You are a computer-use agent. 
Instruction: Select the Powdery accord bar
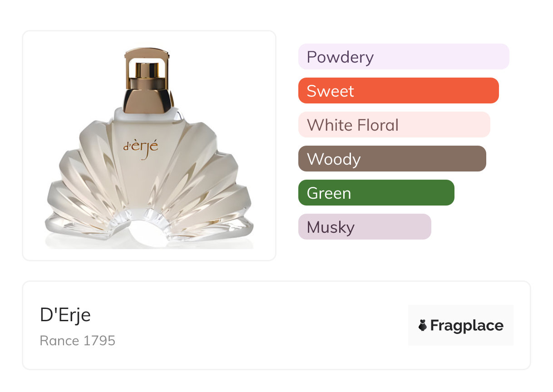tap(403, 57)
